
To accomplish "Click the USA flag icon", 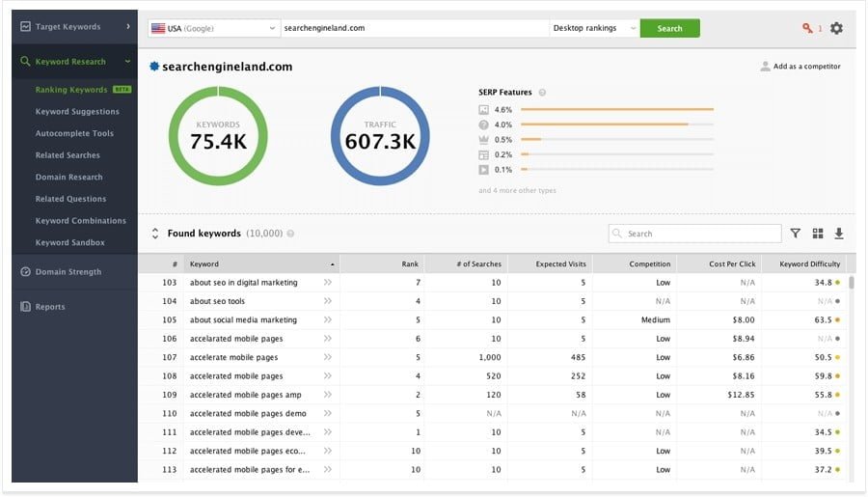I will 158,28.
